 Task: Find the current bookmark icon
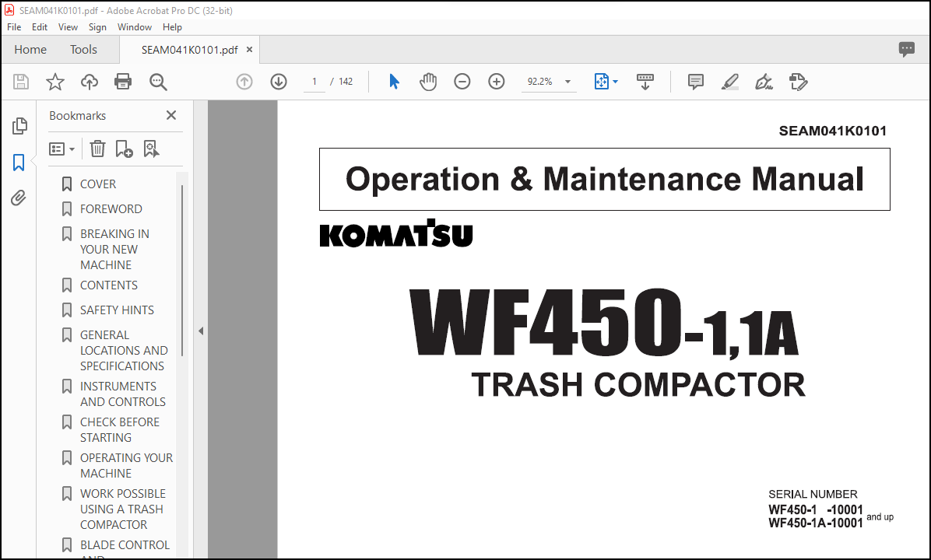[151, 149]
